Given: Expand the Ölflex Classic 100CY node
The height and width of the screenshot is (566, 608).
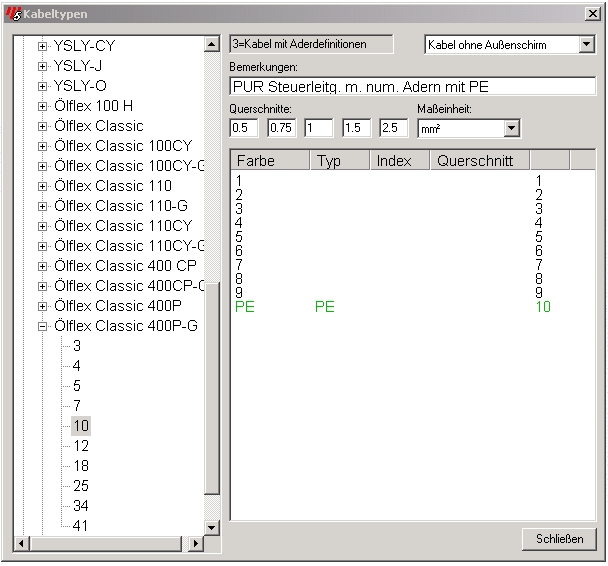Looking at the screenshot, I should pos(42,147).
